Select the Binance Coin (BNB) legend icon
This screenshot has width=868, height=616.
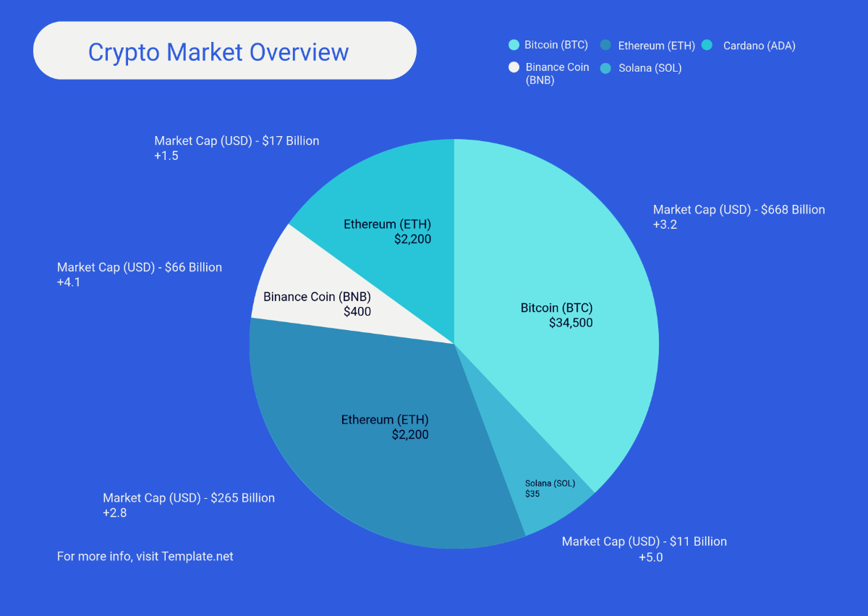[x=514, y=67]
